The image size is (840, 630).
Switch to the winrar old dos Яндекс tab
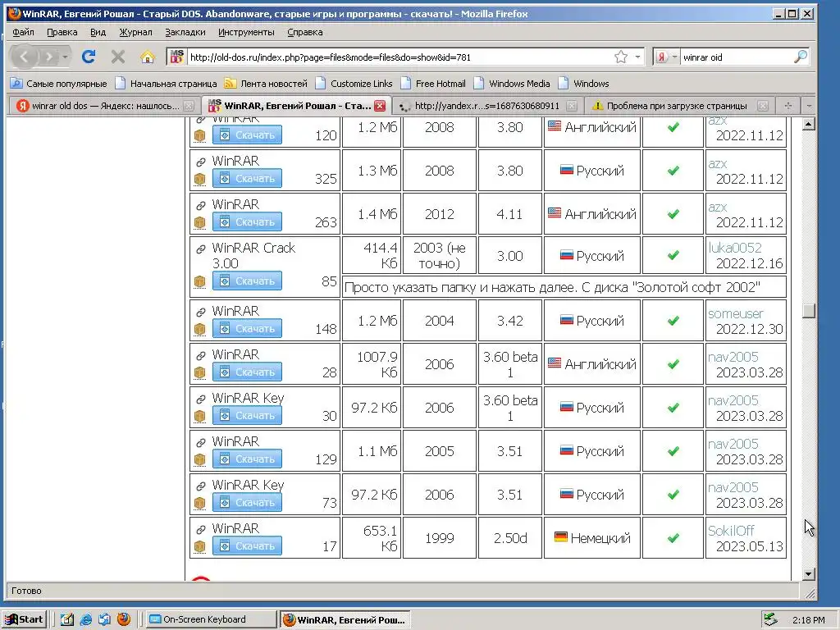(104, 106)
